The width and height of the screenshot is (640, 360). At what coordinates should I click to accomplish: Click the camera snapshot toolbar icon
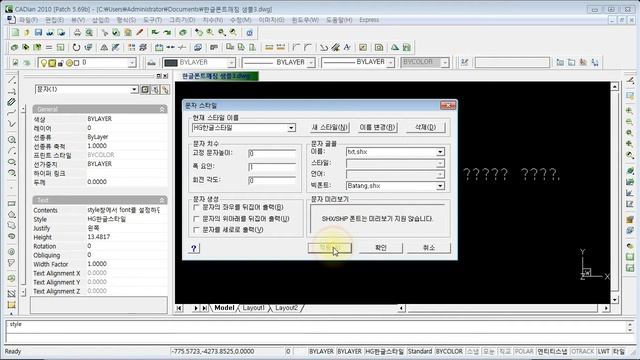coord(379,47)
